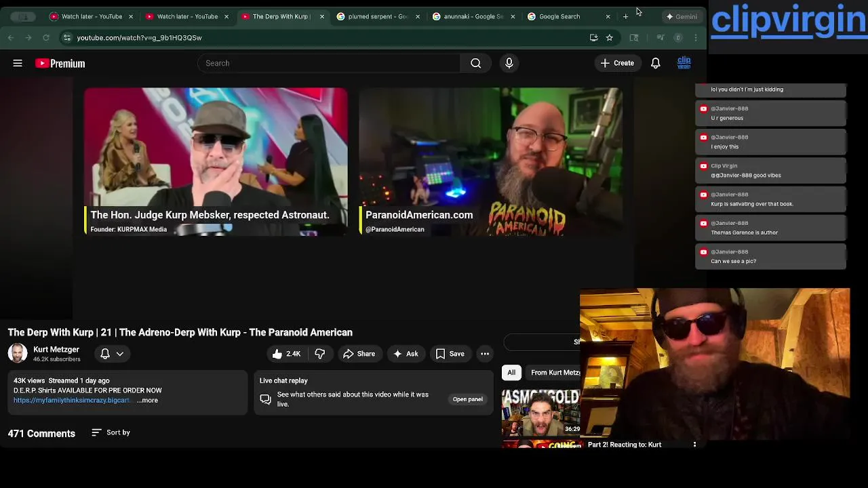
Task: Switch to anunnaki Google Search tab
Action: tap(473, 16)
